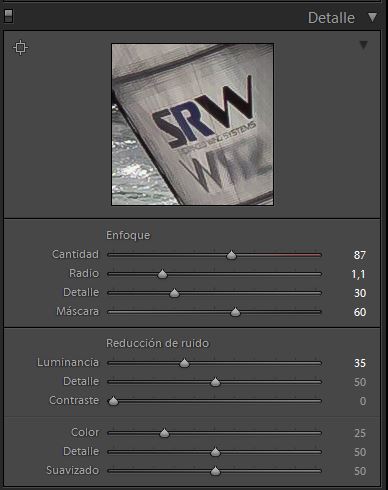Adjust the Máscara slider handle
This screenshot has width=388, height=490.
(235, 312)
